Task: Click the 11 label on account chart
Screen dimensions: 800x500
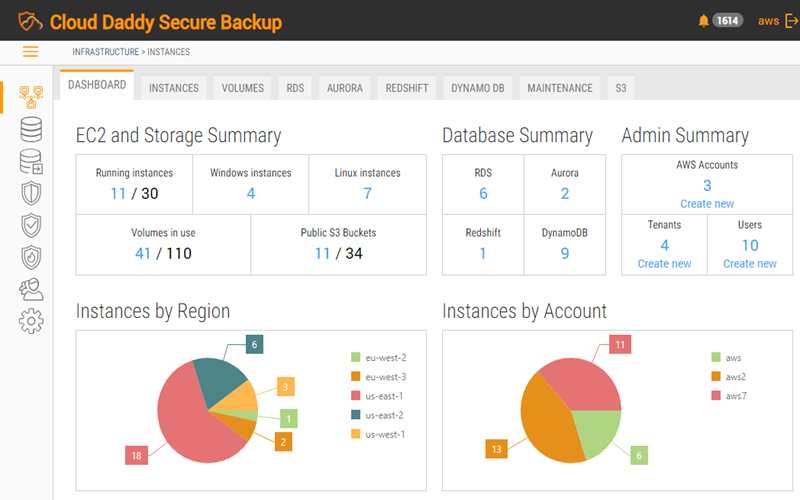Action: coord(620,344)
